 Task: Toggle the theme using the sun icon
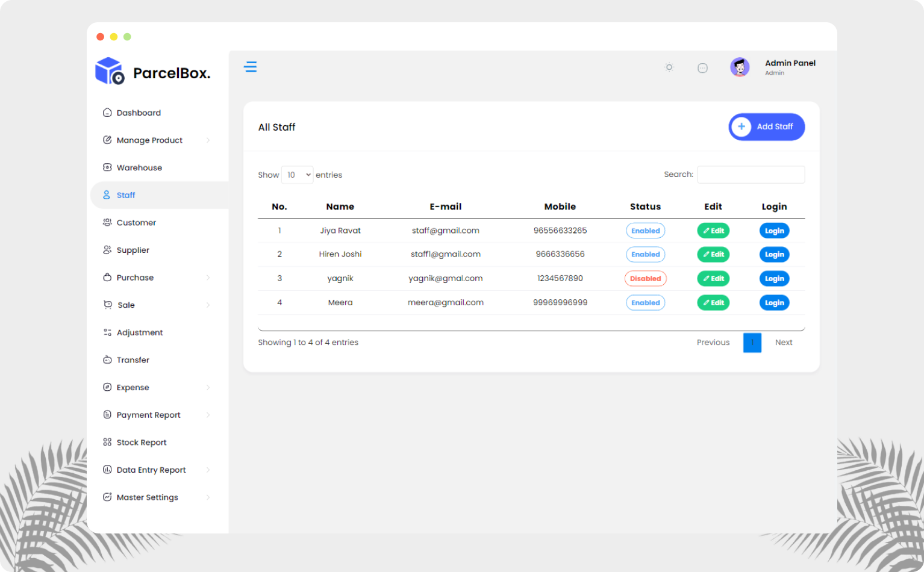pyautogui.click(x=669, y=67)
